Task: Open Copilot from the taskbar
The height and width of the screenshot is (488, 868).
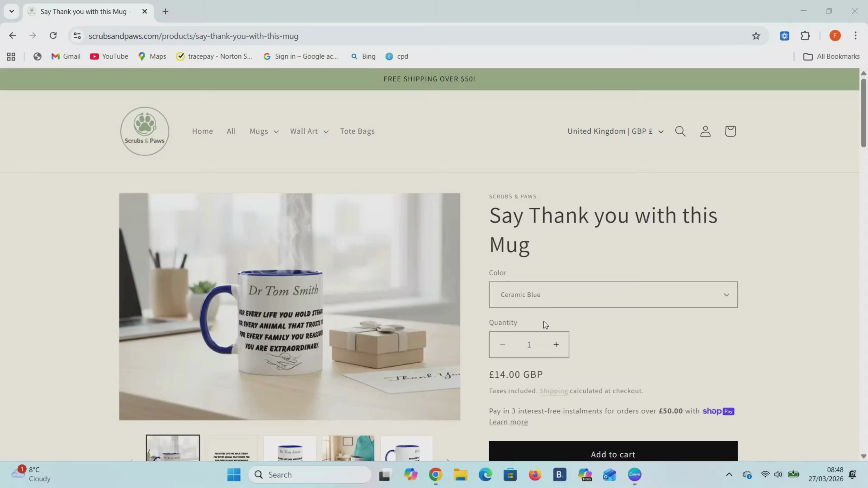Action: (411, 475)
